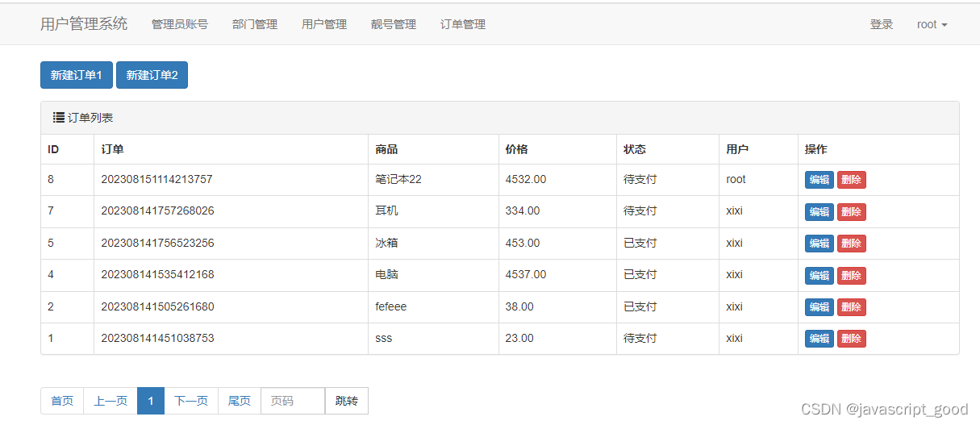The height and width of the screenshot is (425, 980).
Task: Edit order for fefeee
Action: (819, 307)
